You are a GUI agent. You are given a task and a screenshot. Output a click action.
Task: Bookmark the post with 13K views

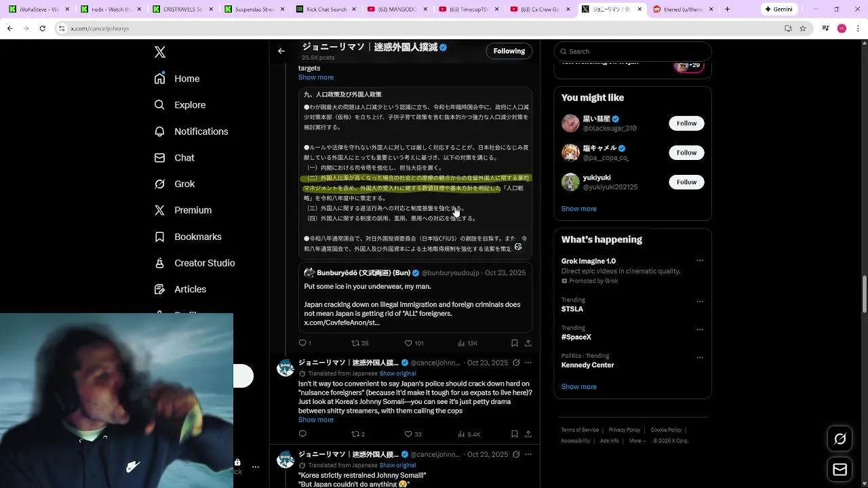[x=515, y=343]
